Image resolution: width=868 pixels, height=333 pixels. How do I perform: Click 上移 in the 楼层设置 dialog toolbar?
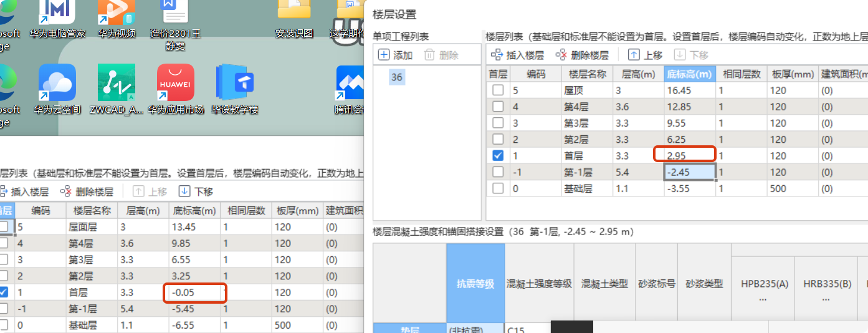[645, 55]
